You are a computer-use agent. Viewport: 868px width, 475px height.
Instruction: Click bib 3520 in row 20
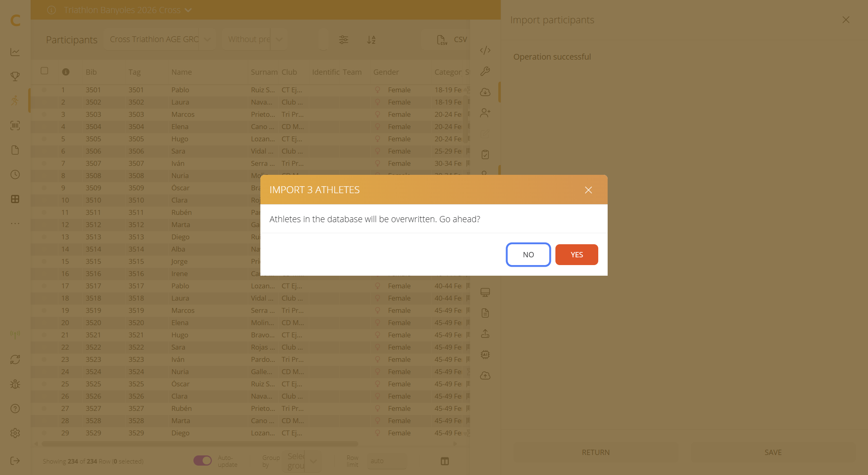(x=93, y=323)
